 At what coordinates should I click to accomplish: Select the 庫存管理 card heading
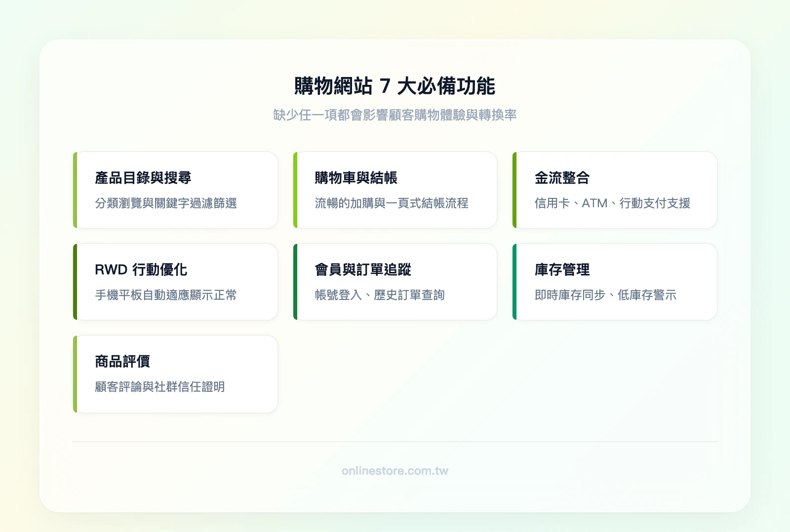tap(563, 269)
